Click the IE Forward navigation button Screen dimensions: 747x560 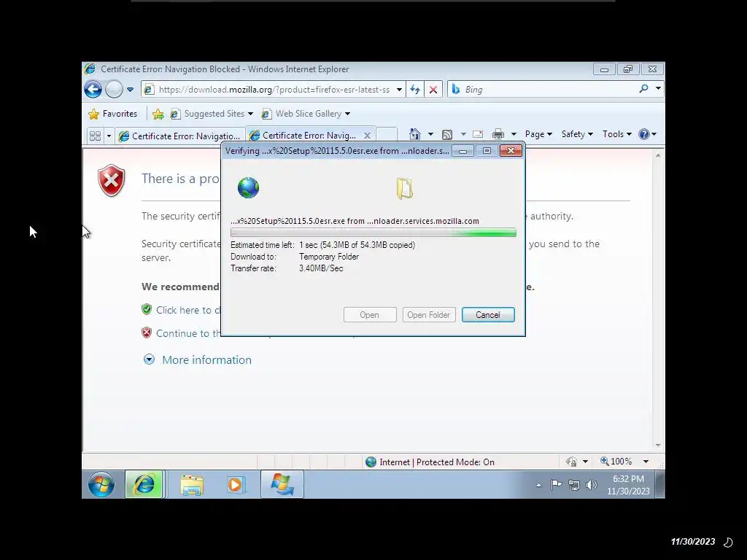114,89
